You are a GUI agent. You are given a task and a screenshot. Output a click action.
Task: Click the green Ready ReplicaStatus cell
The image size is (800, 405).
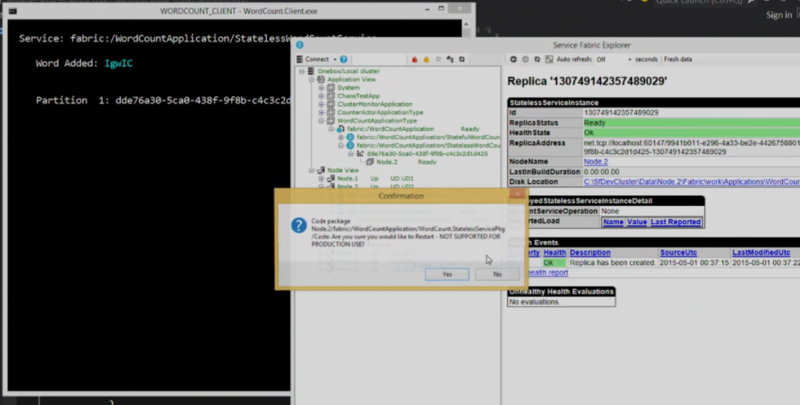tap(691, 123)
